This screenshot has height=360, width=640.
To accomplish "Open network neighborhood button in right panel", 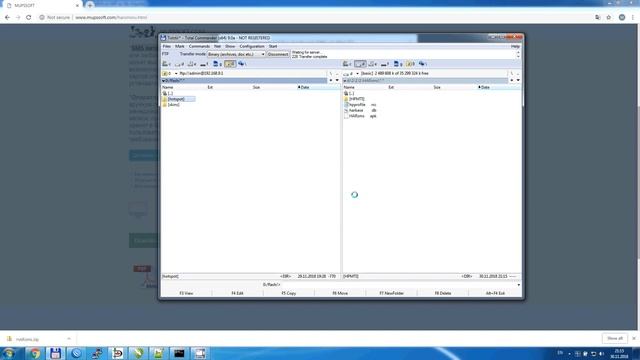I will point(423,64).
